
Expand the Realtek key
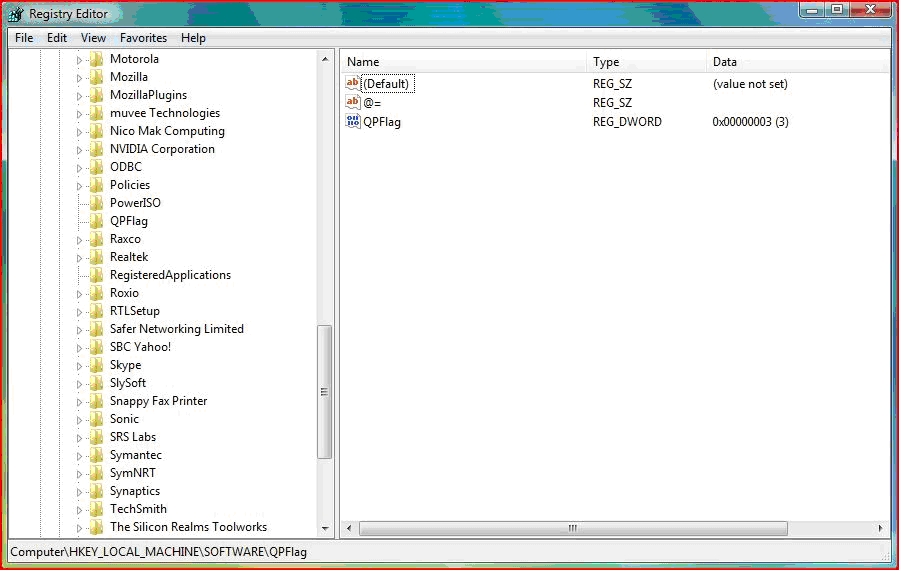coord(79,258)
